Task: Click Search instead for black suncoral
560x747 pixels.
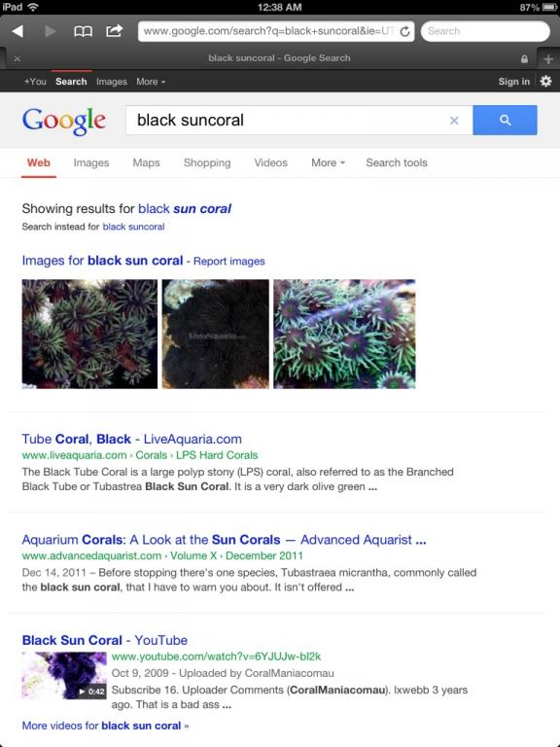Action: tap(133, 227)
